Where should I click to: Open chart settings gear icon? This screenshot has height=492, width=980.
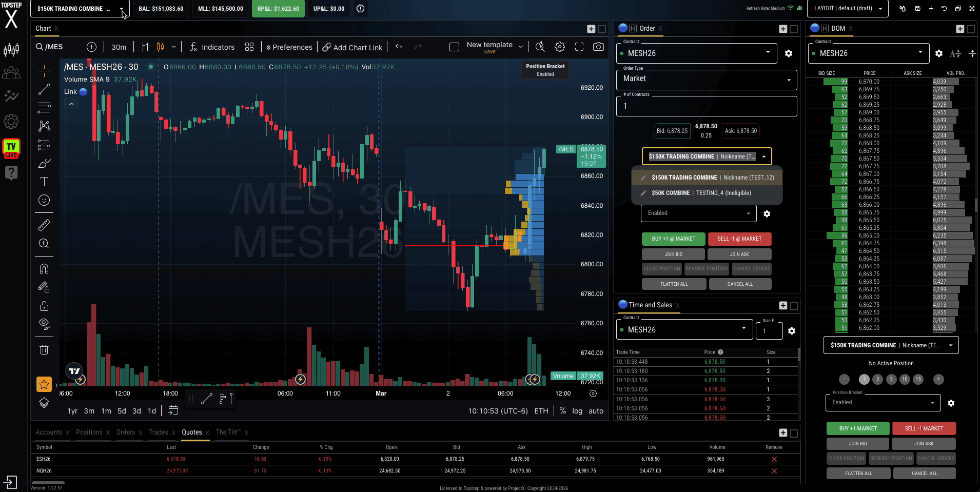(560, 47)
